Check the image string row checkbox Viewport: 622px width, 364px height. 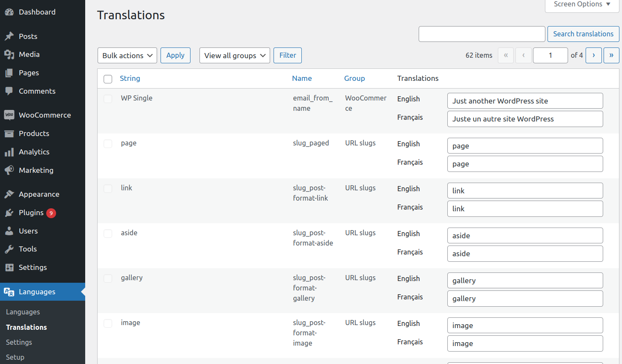click(x=108, y=323)
